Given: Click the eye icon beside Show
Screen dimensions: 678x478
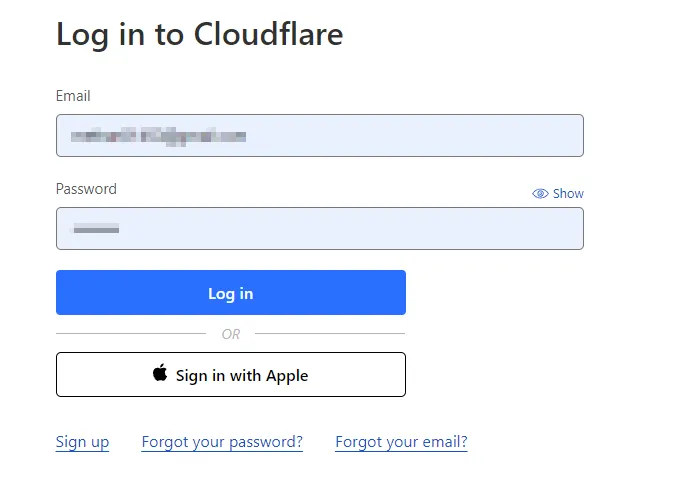Looking at the screenshot, I should [x=540, y=194].
